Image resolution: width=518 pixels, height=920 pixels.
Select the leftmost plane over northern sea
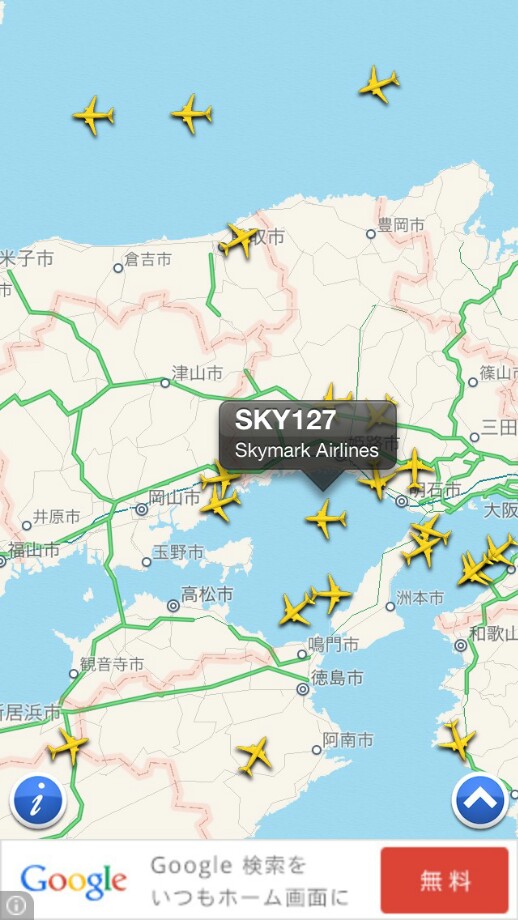tap(93, 116)
